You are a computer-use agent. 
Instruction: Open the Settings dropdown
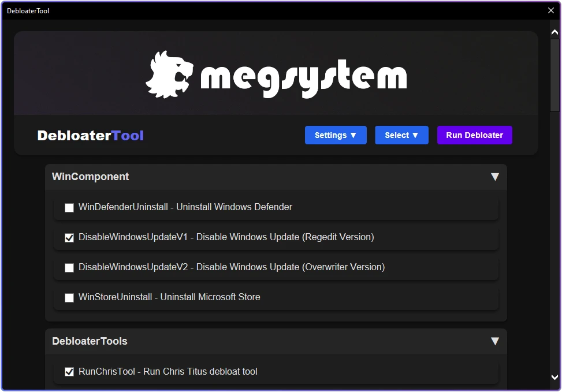point(336,135)
